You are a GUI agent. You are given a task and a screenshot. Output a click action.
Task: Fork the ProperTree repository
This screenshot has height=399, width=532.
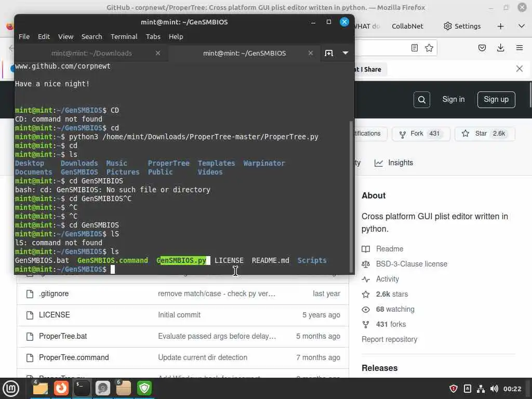coord(421,134)
